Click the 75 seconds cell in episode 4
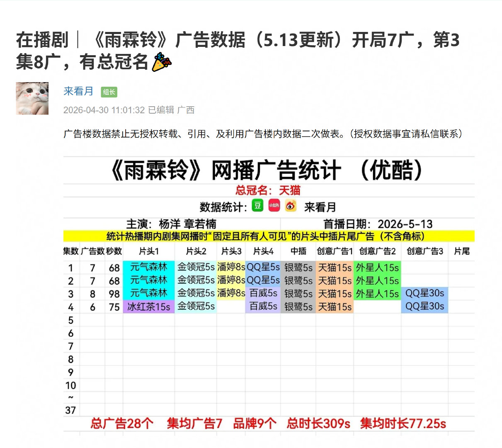Image resolution: width=502 pixels, height=448 pixels. pyautogui.click(x=114, y=307)
